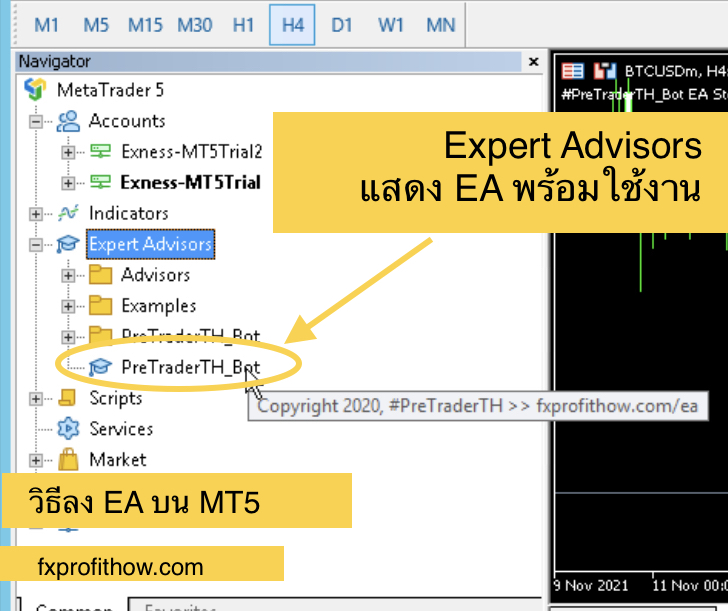Screen dimensions: 728x611
Task: Click the Market shopping bag icon
Action: (x=68, y=459)
